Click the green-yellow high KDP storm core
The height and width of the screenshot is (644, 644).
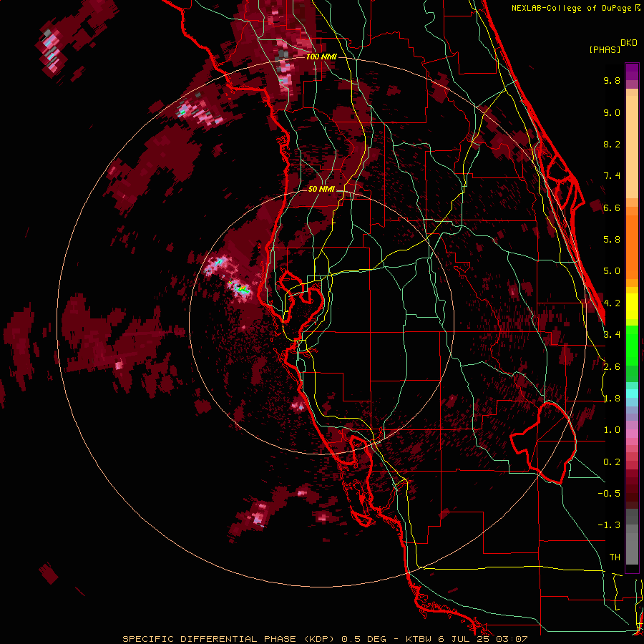[243, 289]
